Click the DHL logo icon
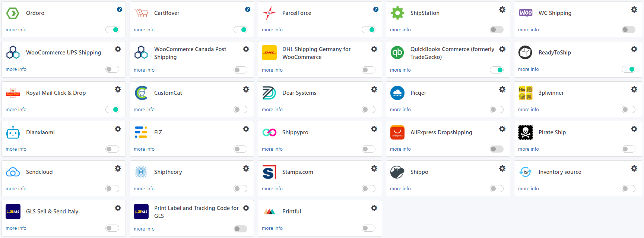 click(269, 53)
